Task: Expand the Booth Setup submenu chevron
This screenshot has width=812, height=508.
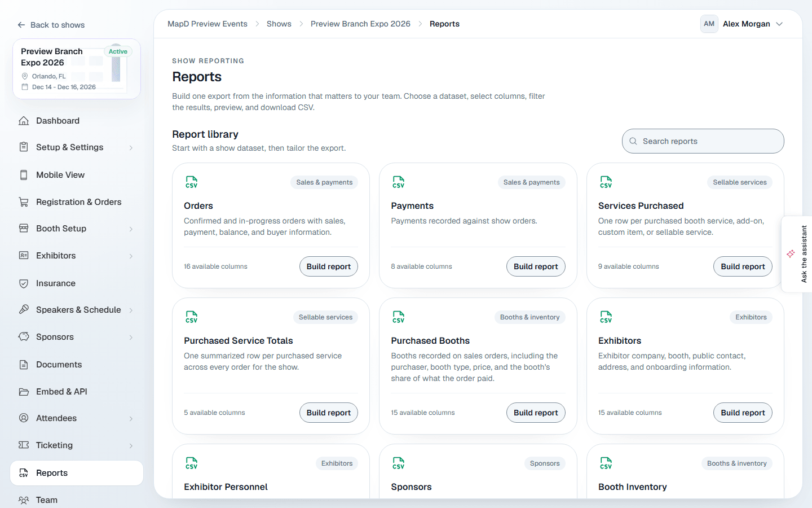Action: [131, 229]
